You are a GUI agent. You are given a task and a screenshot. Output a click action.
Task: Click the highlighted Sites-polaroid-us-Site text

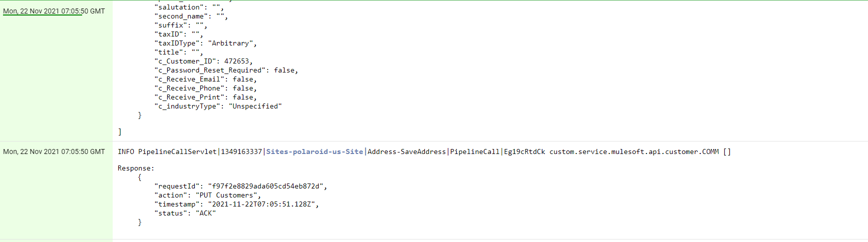[x=315, y=151]
